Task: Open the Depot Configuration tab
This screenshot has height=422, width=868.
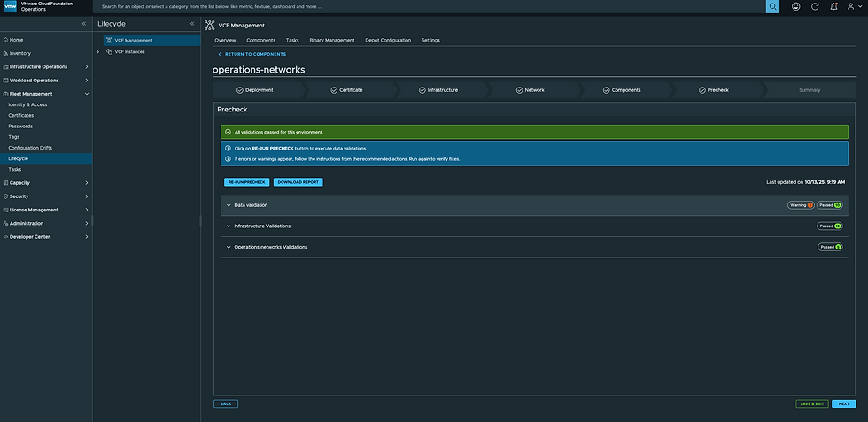Action: click(x=387, y=40)
